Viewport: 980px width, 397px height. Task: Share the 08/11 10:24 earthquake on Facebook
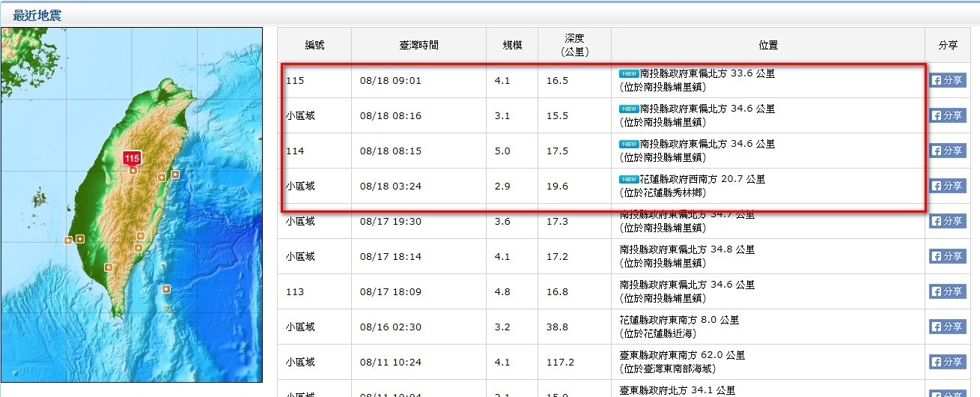click(947, 362)
